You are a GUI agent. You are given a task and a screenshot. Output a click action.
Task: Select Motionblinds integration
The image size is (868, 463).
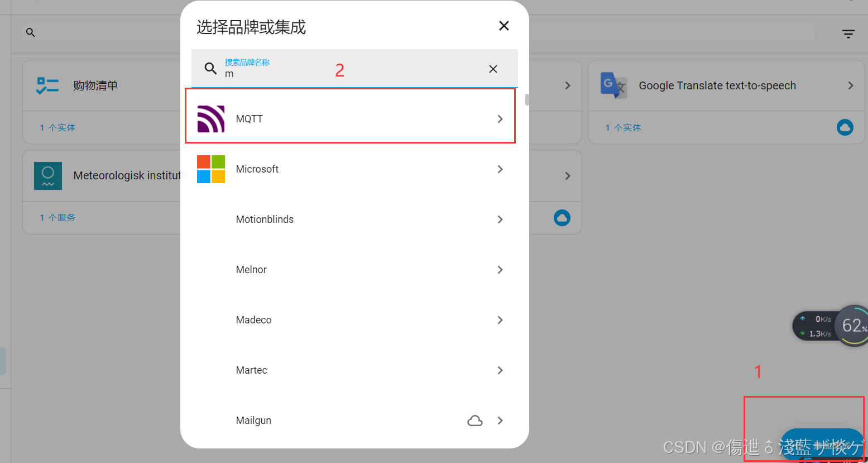[350, 219]
